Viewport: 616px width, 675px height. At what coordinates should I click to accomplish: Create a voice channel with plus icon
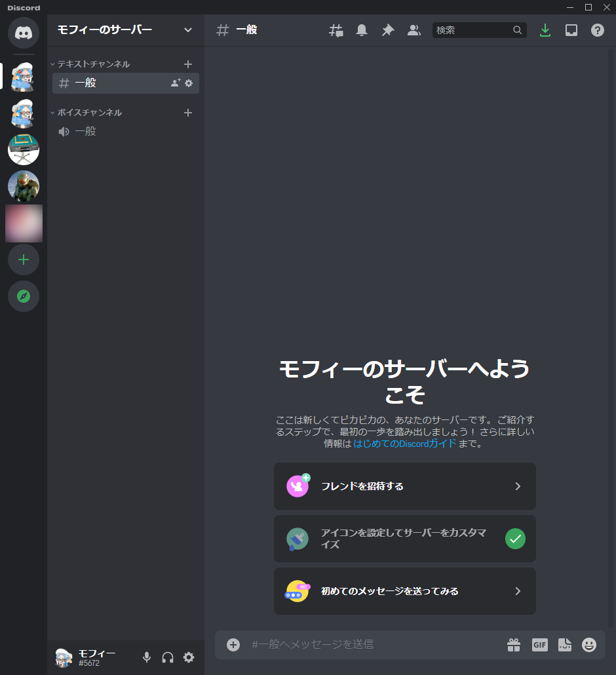pyautogui.click(x=187, y=113)
